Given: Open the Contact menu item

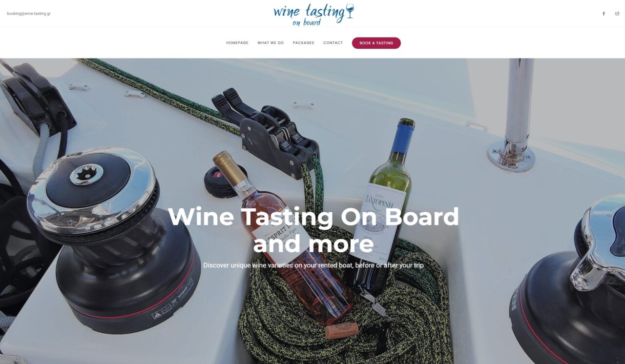Looking at the screenshot, I should pos(333,43).
